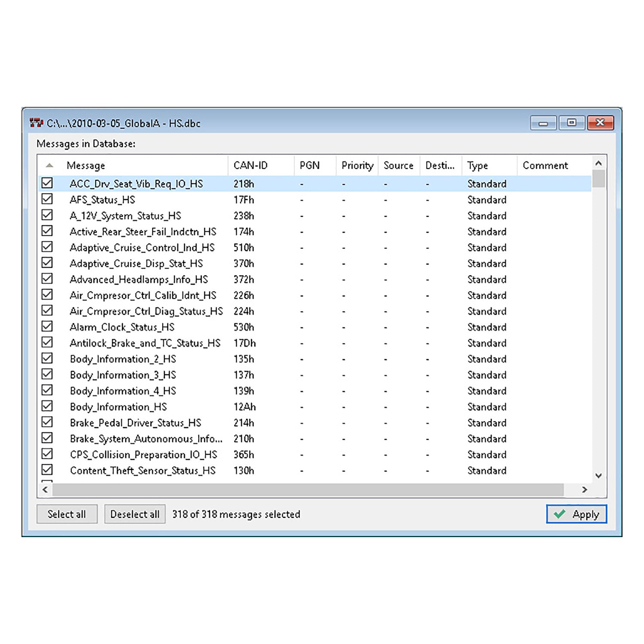Toggle the Antilock_Brake_and_TC_Status_HS checkbox
The height and width of the screenshot is (644, 644).
49,343
